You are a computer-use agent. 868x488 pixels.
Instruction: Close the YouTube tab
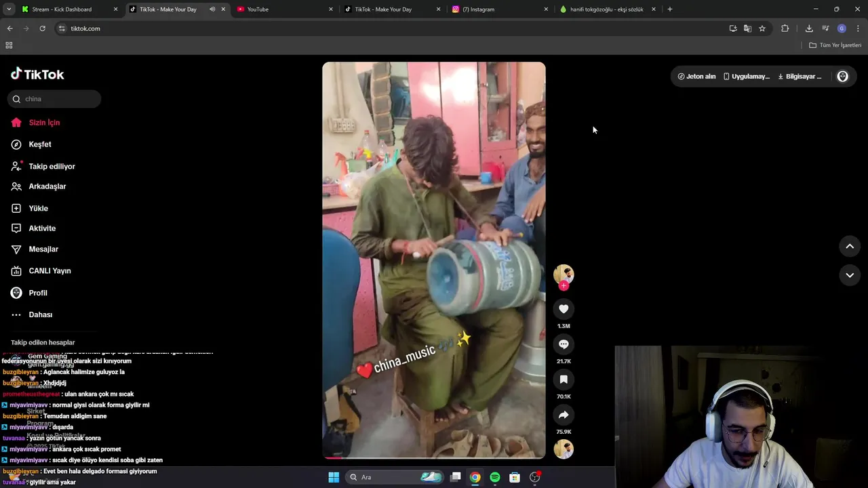coord(331,9)
